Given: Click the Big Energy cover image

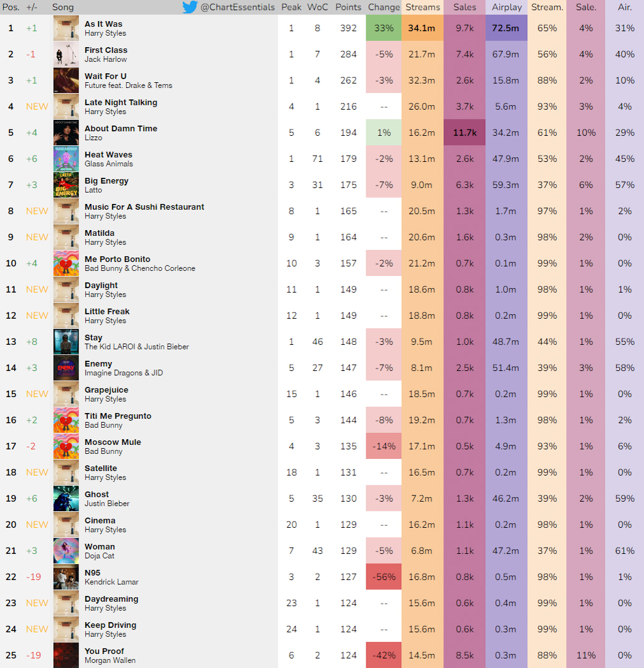Looking at the screenshot, I should (66, 185).
